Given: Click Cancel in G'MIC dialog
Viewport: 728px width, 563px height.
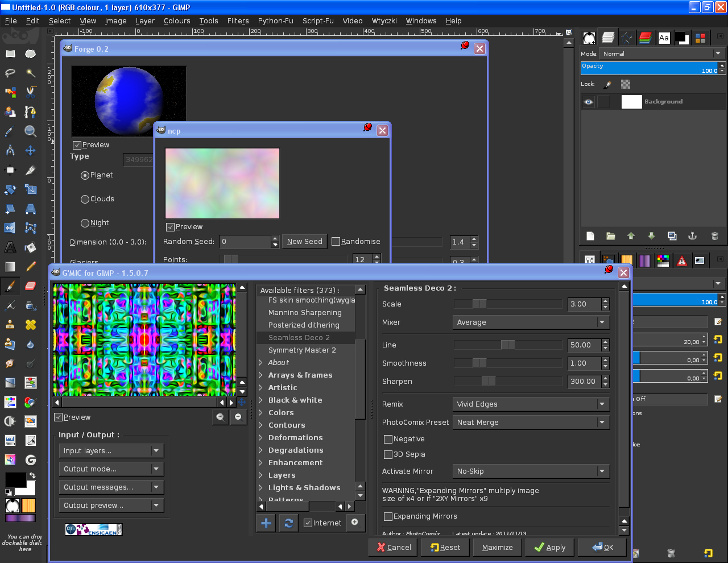Looking at the screenshot, I should click(394, 548).
